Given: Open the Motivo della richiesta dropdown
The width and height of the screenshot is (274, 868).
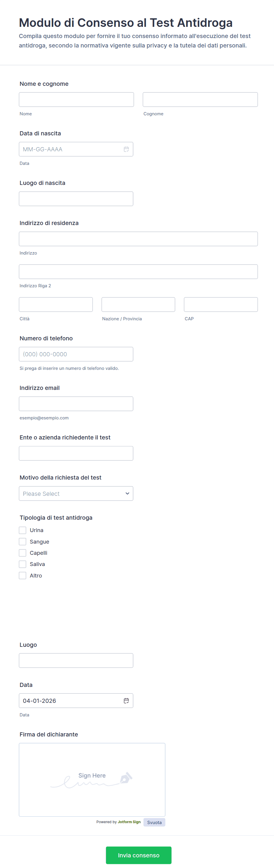Looking at the screenshot, I should click(76, 493).
